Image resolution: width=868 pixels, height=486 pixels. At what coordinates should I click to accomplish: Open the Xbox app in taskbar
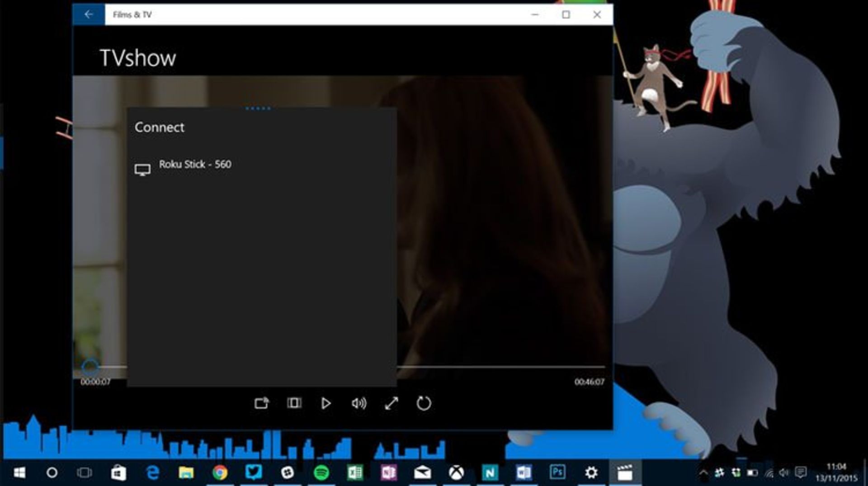click(456, 473)
